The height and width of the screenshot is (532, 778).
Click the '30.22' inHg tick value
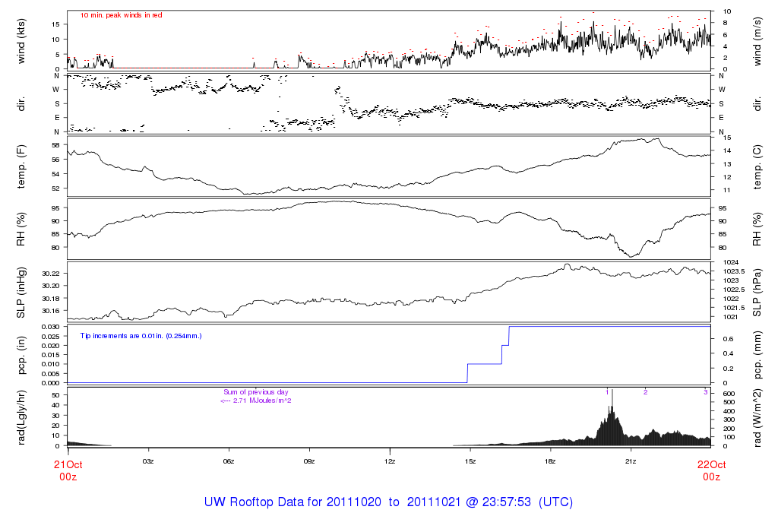pyautogui.click(x=51, y=274)
